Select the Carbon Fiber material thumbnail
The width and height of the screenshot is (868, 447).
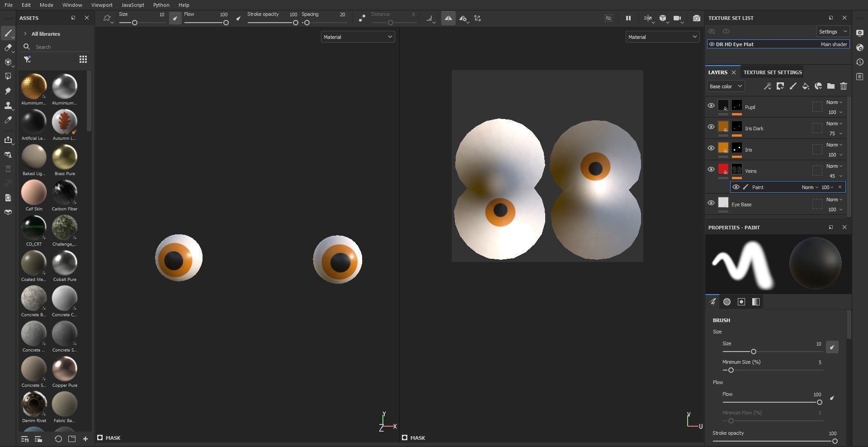(65, 192)
